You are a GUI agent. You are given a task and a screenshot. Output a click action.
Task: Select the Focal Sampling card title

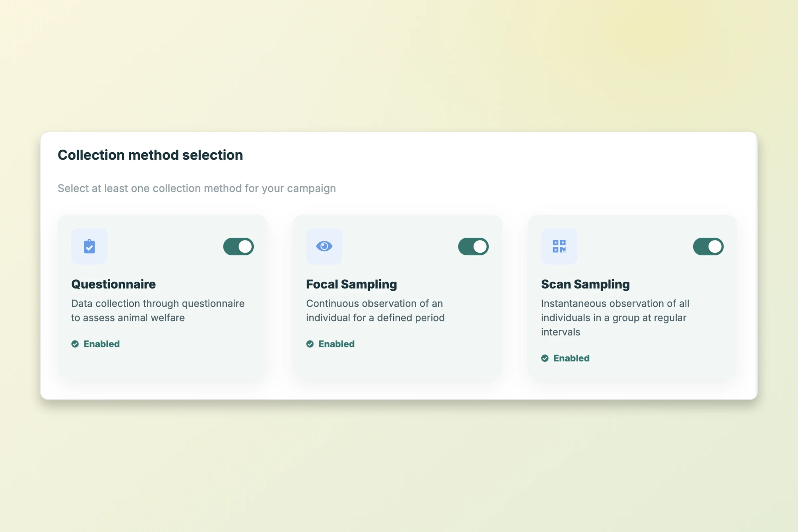(351, 284)
